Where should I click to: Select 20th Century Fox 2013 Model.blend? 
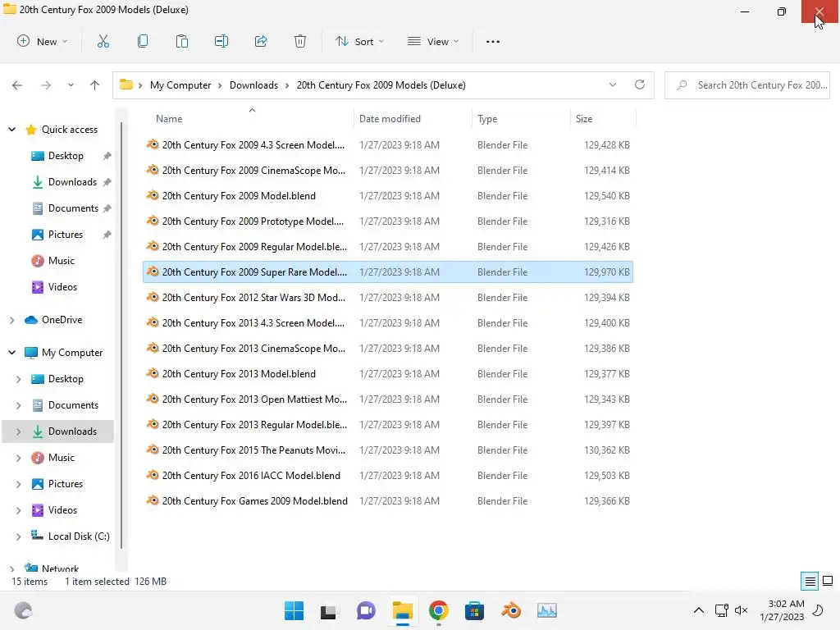388,374
